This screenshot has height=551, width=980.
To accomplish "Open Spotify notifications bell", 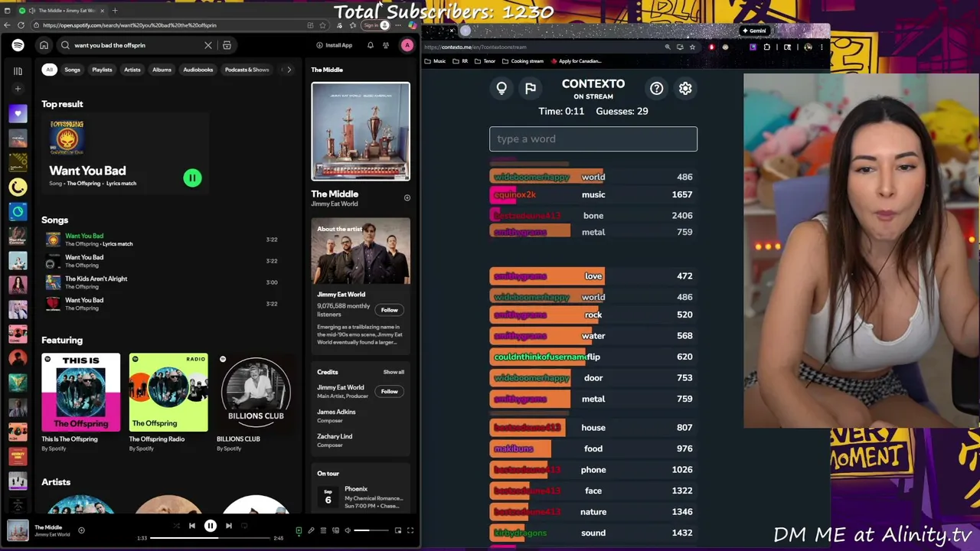I will point(371,45).
